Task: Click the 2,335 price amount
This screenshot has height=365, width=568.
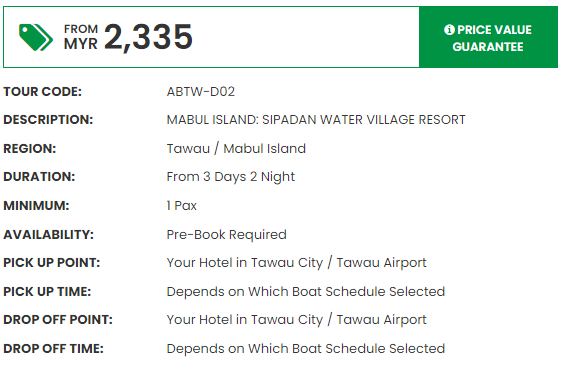Action: [x=149, y=37]
